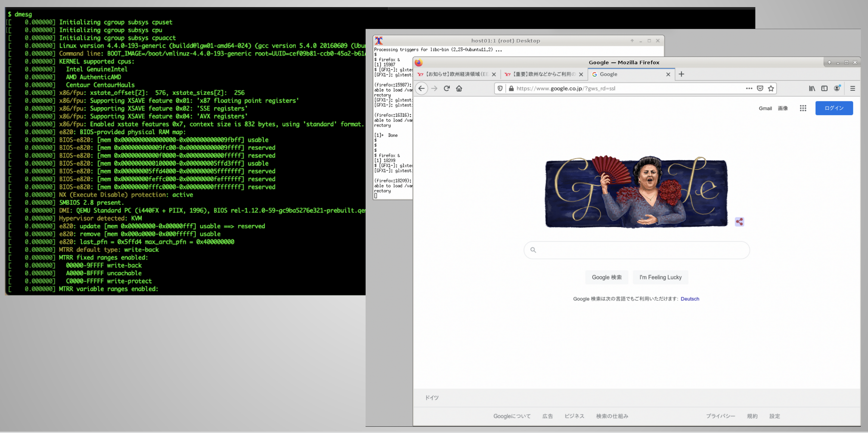
Task: Open the Firefox Library icon
Action: pos(812,89)
